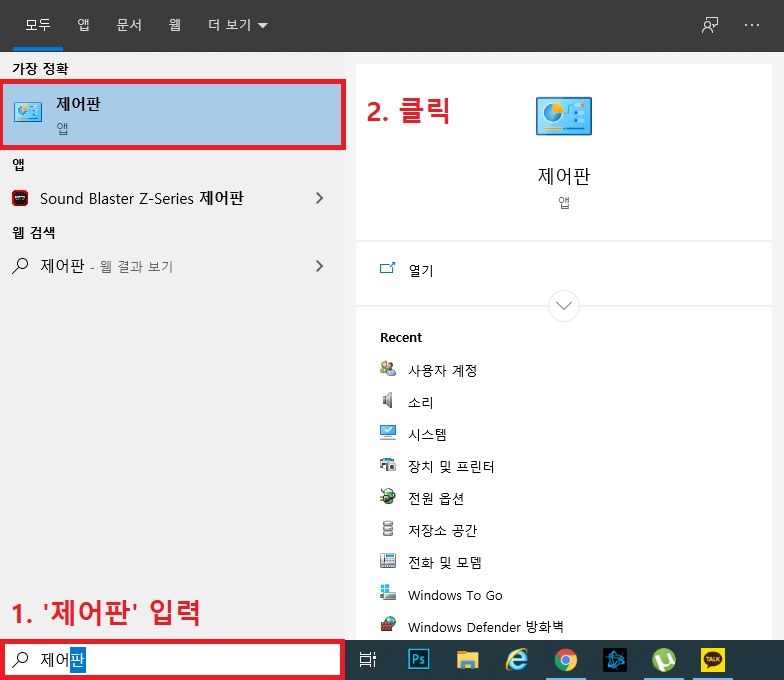Click the Windows Defender 방화벽 firewall icon
784x680 pixels.
[x=388, y=624]
